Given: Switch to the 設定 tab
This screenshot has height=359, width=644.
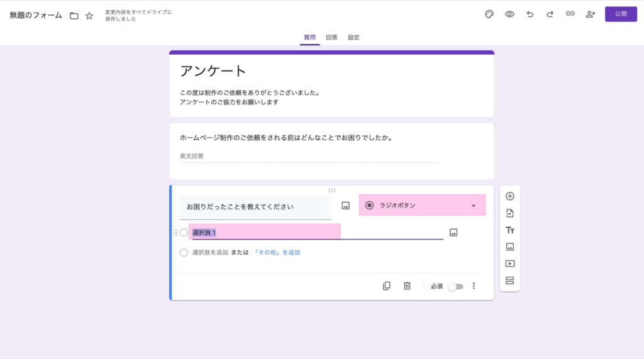Looking at the screenshot, I should tap(353, 38).
